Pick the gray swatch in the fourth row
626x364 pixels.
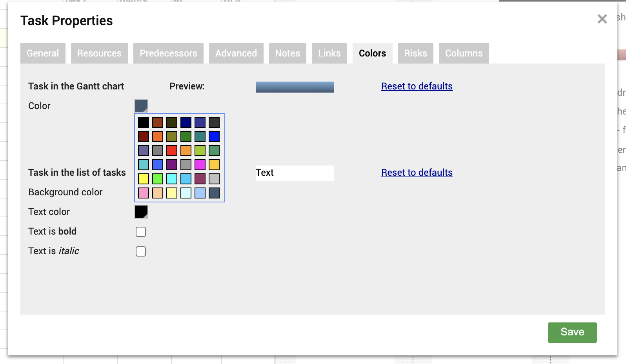186,165
